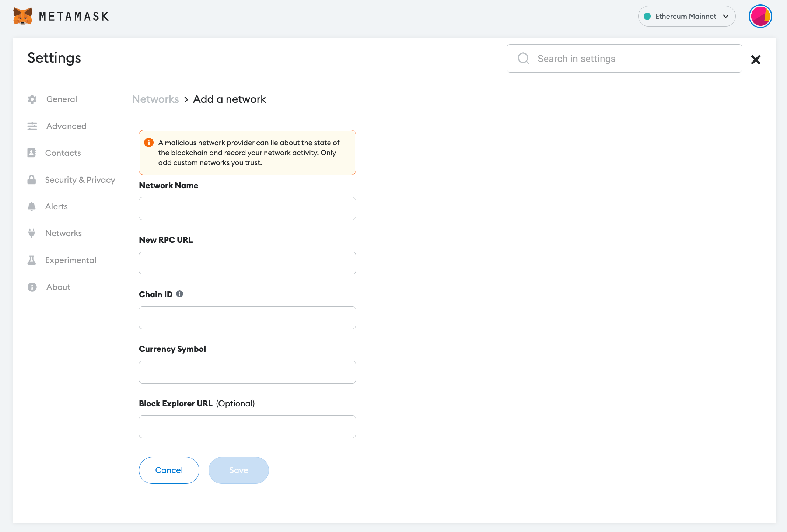Click the New RPC URL field
The image size is (787, 532).
coord(247,263)
